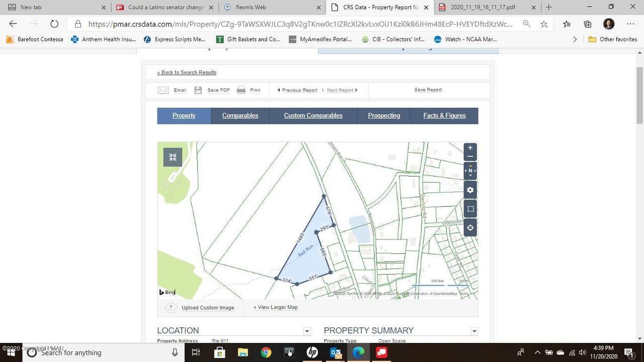Open Watch - NCAA Mar... bookmark

click(466, 39)
